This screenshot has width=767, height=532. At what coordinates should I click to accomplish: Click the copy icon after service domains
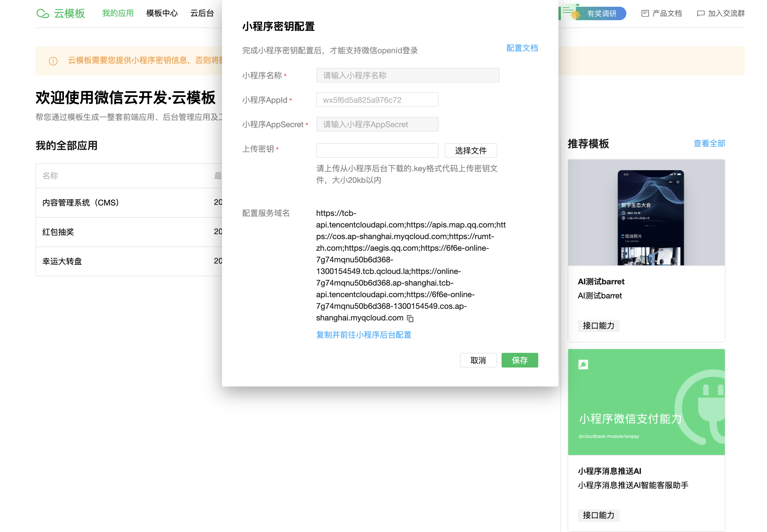click(x=410, y=319)
